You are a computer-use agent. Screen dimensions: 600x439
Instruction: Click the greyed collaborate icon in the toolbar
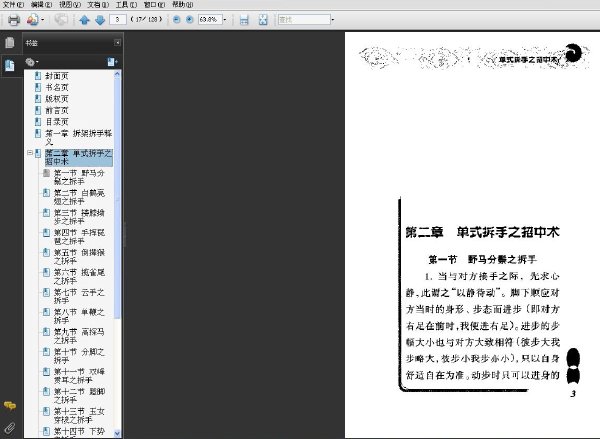pyautogui.click(x=61, y=20)
